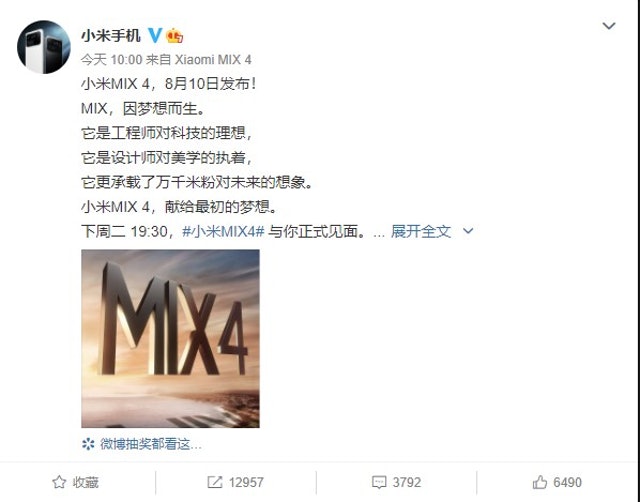640x502 pixels.
Task: Click the thumbs-up like icon
Action: click(x=540, y=482)
